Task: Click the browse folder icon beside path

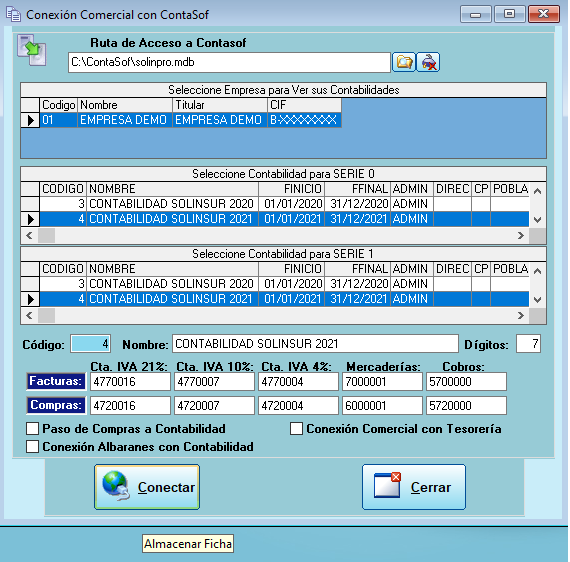Action: (404, 62)
